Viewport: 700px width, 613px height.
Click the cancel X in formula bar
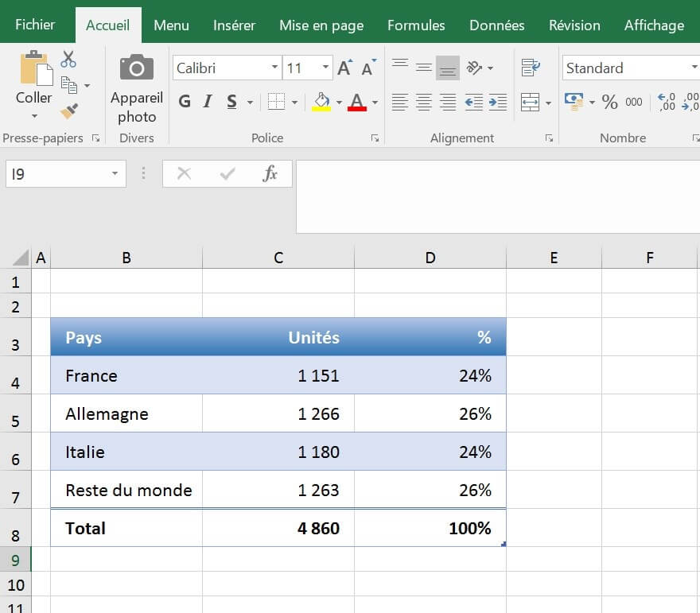tap(184, 173)
